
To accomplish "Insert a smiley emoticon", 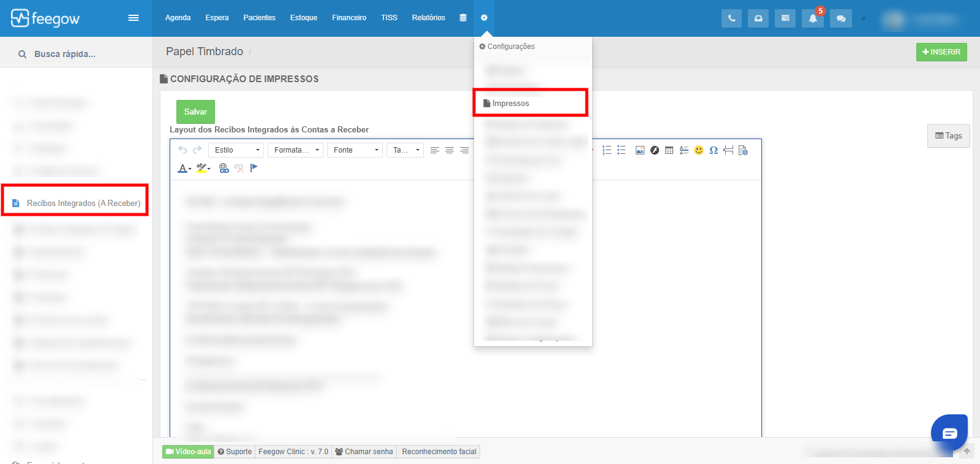I will click(x=699, y=150).
